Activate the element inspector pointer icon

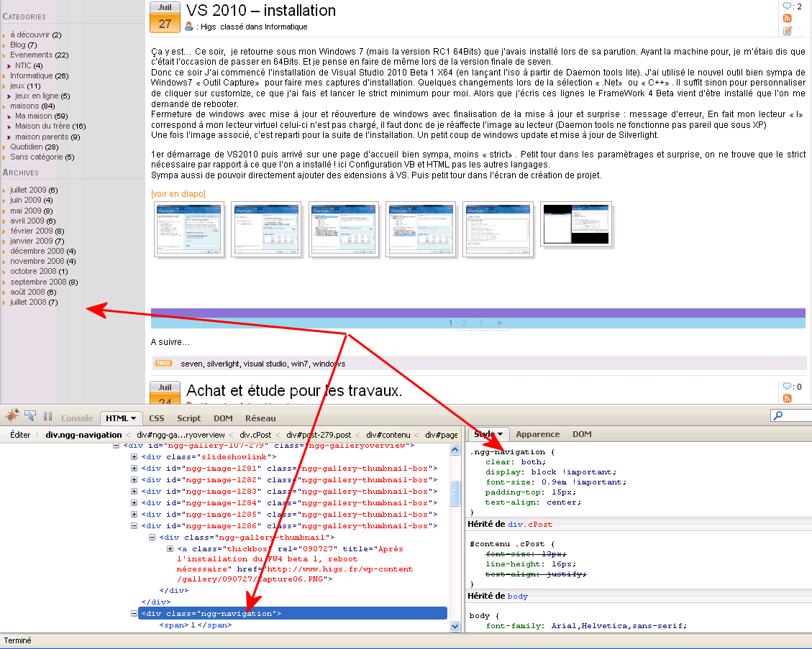[x=30, y=416]
